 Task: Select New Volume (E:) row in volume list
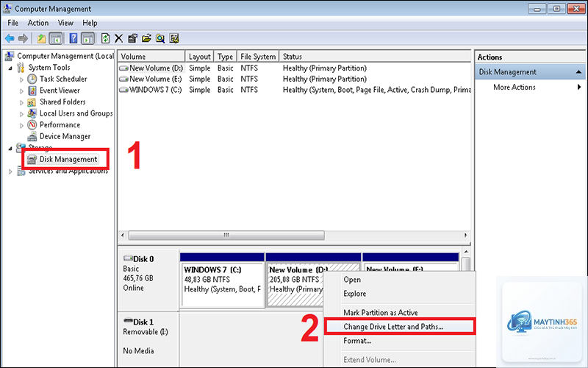pos(295,79)
